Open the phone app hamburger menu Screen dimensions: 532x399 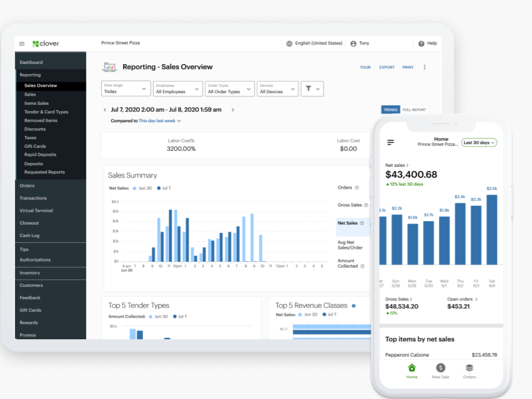pyautogui.click(x=391, y=142)
